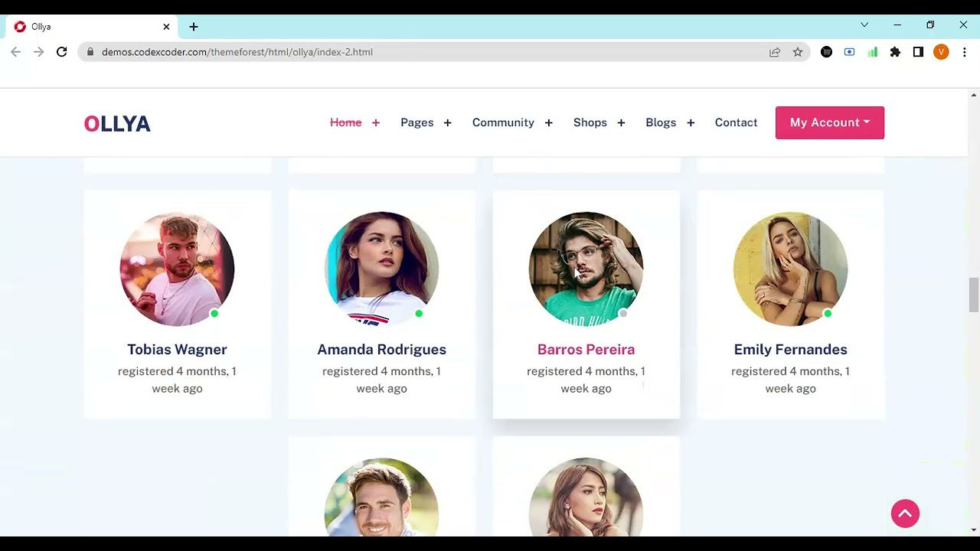Click the smiling man's photo in bottom row

381,497
